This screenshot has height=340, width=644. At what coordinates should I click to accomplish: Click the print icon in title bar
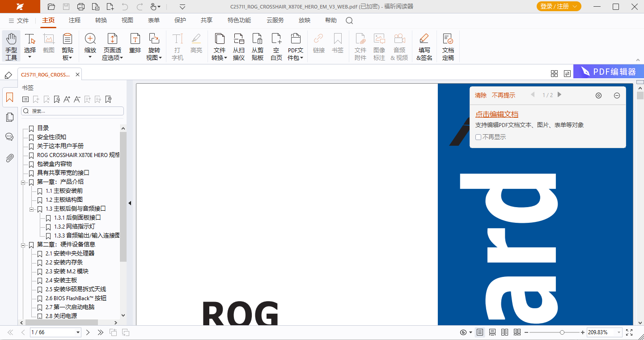click(x=80, y=7)
